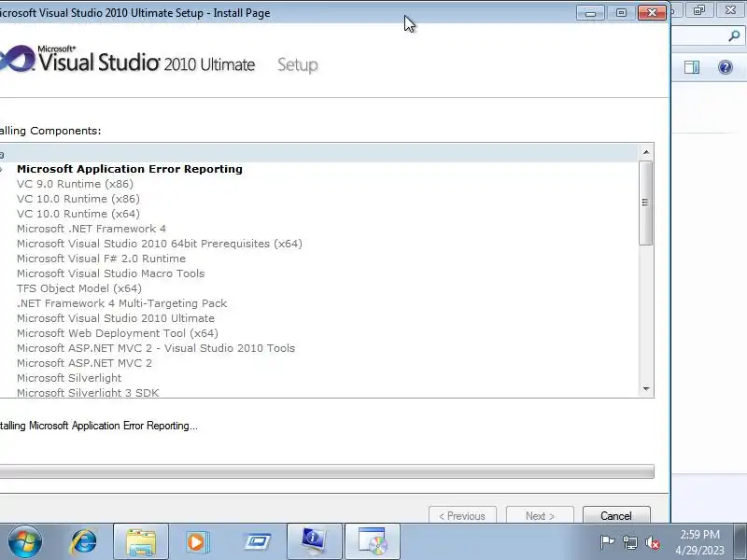
Task: Select Microsoft Visual Studio 2010 Ultimate row
Action: point(116,318)
